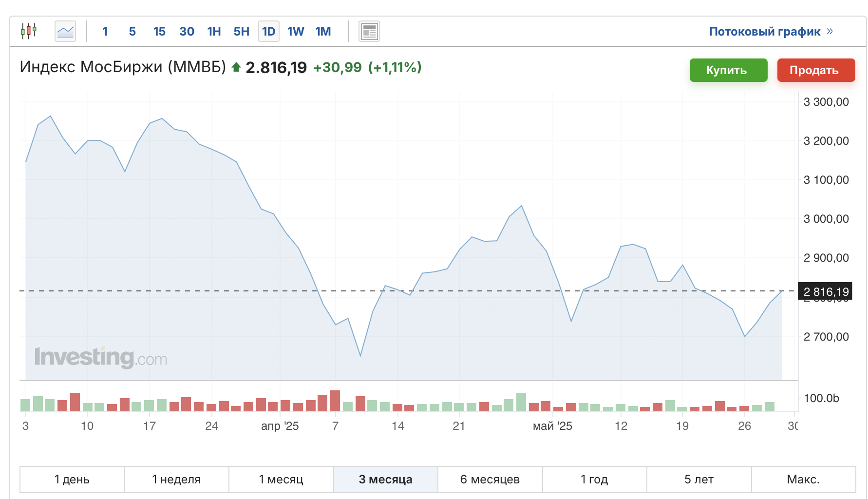The width and height of the screenshot is (868, 499).
Task: Click the green up arrow beside price
Action: click(236, 67)
